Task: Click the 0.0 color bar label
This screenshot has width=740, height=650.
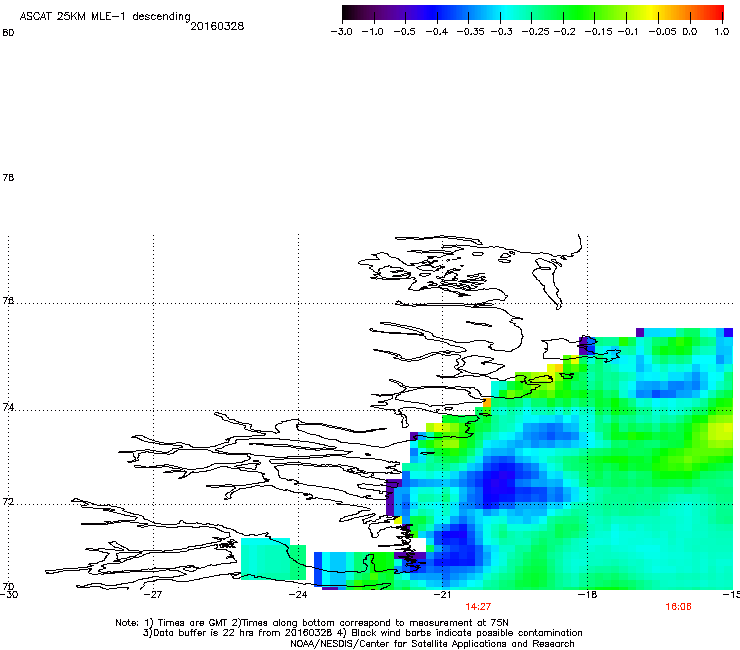Action: pos(690,32)
